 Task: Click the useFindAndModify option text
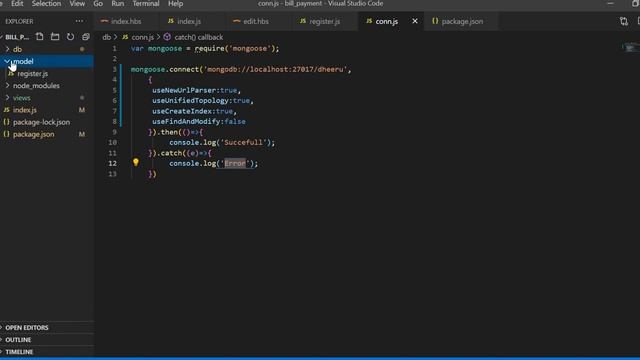click(186, 121)
